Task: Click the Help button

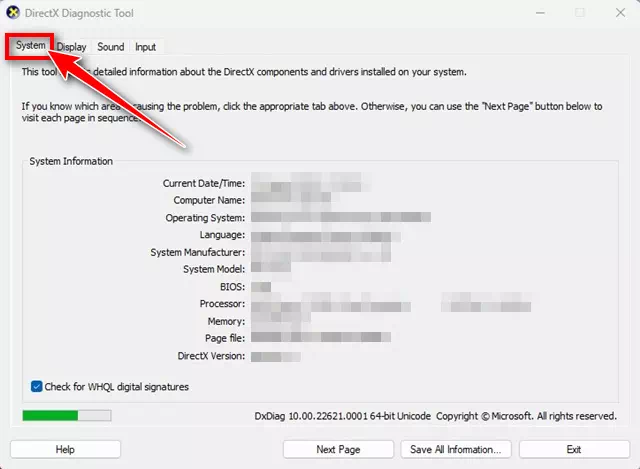Action: (65, 449)
